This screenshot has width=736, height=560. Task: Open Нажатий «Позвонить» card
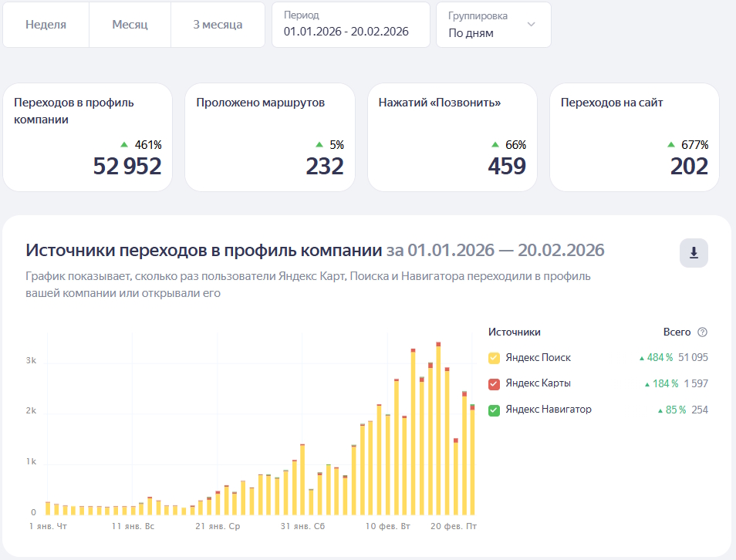[x=452, y=137]
